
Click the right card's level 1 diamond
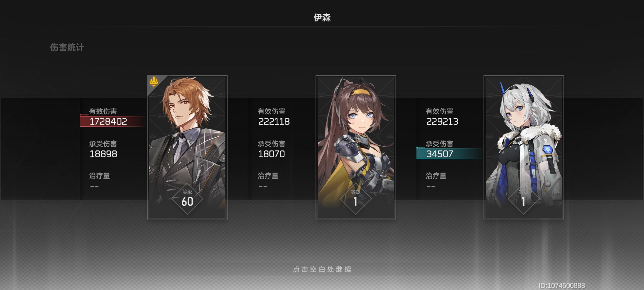(x=524, y=199)
